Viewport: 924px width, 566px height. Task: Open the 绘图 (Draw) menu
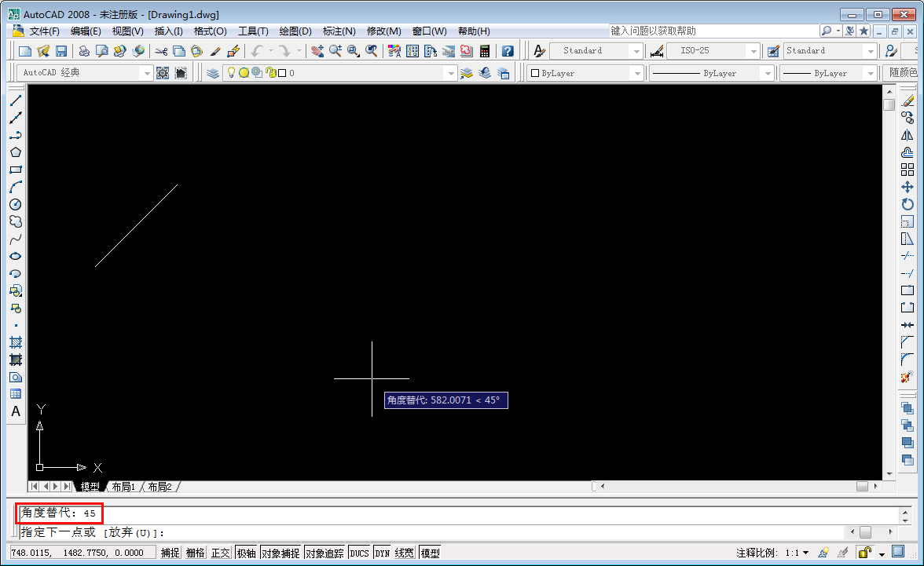point(295,31)
